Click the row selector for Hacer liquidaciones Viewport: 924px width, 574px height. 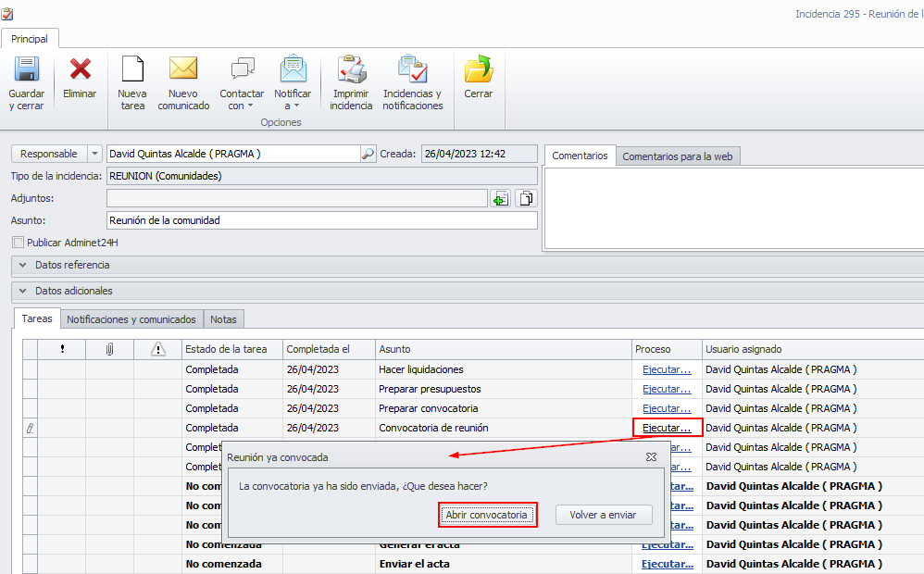click(x=30, y=369)
